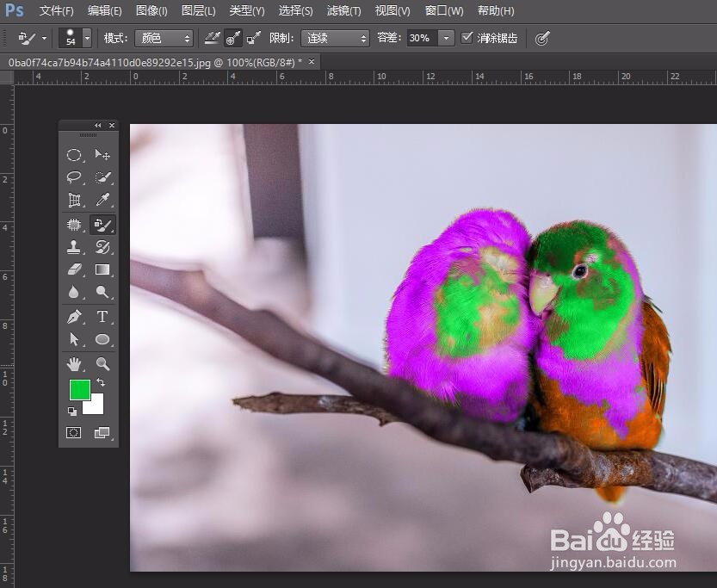Screen dimensions: 717x588
Task: Select the Gradient tool
Action: coord(102,269)
